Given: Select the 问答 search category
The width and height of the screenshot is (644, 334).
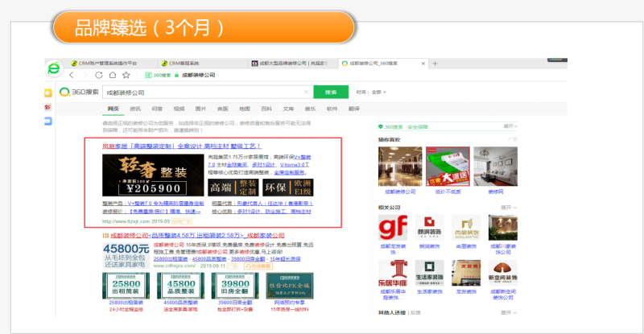Looking at the screenshot, I should pyautogui.click(x=157, y=109).
